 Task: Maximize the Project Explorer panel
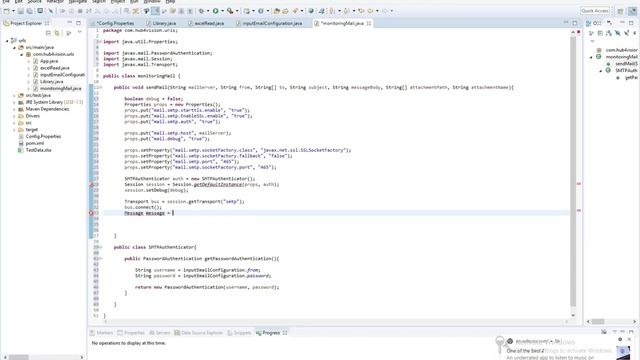pyautogui.click(x=78, y=23)
